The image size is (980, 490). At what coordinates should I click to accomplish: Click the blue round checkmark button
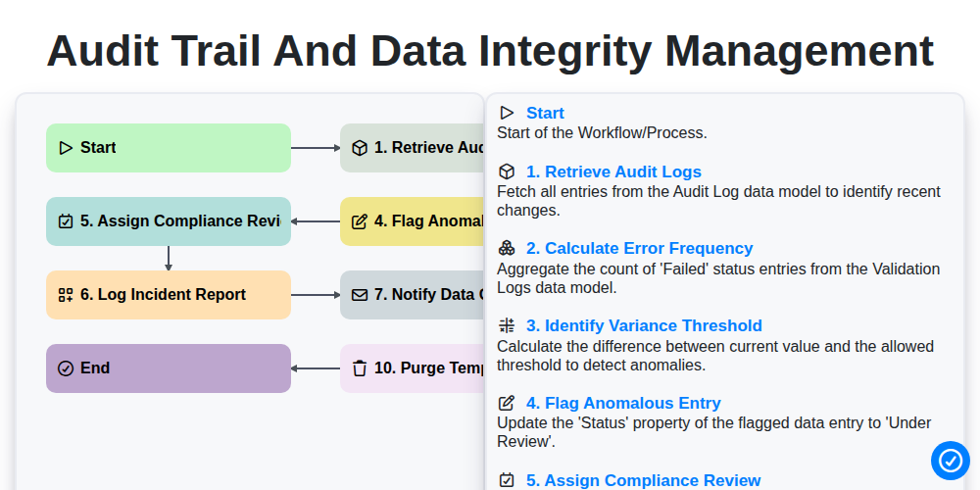pyautogui.click(x=950, y=461)
